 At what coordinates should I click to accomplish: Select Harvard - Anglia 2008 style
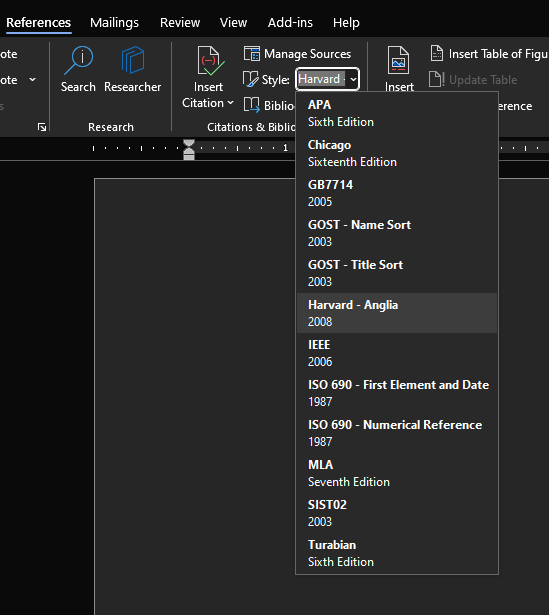point(397,313)
